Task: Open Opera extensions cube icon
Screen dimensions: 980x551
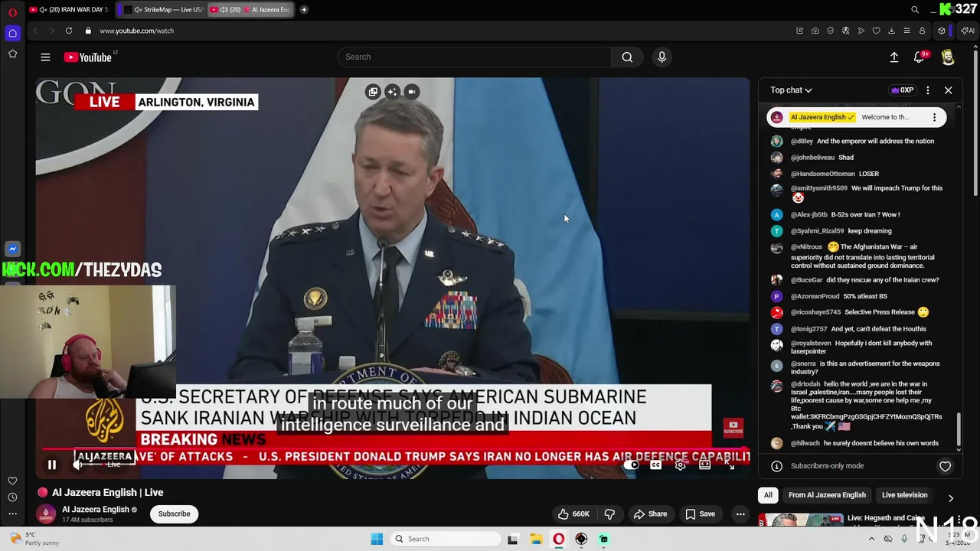Action: tap(942, 31)
